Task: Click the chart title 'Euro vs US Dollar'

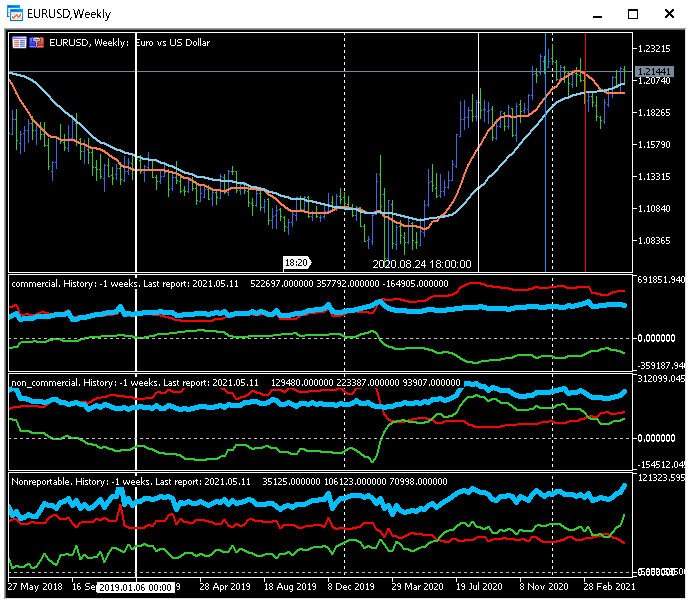Action: (172, 43)
